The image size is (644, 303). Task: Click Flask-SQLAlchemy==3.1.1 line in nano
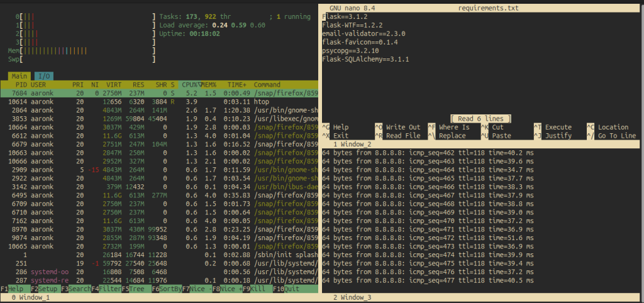tap(365, 60)
